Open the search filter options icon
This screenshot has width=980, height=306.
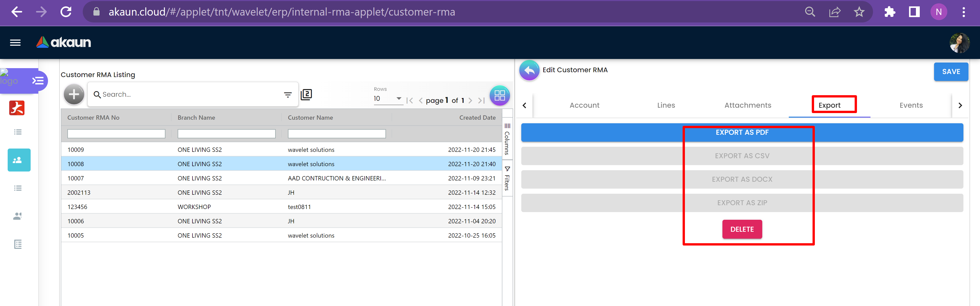[288, 95]
